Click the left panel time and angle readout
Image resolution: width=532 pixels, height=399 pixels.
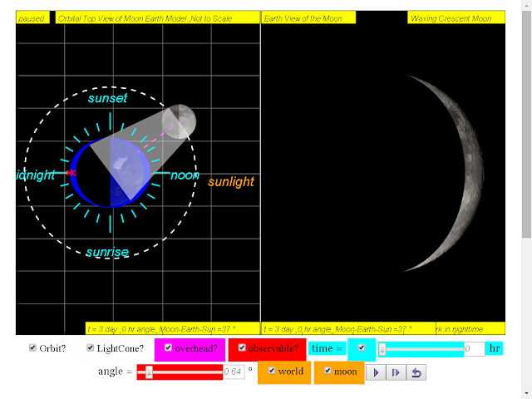pos(173,328)
